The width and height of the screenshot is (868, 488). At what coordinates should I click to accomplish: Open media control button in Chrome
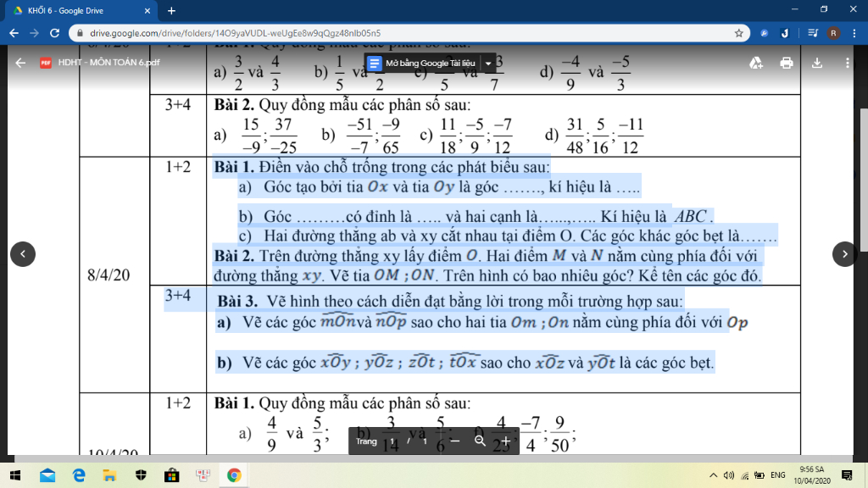(x=813, y=33)
